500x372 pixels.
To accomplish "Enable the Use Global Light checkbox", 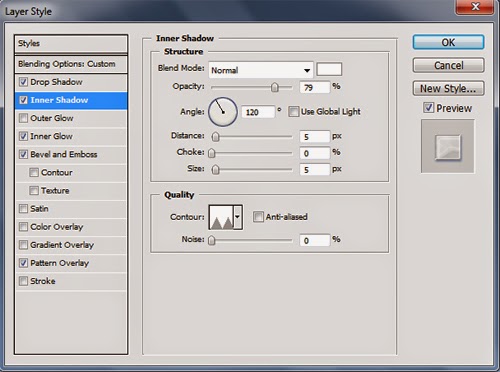I will (293, 111).
